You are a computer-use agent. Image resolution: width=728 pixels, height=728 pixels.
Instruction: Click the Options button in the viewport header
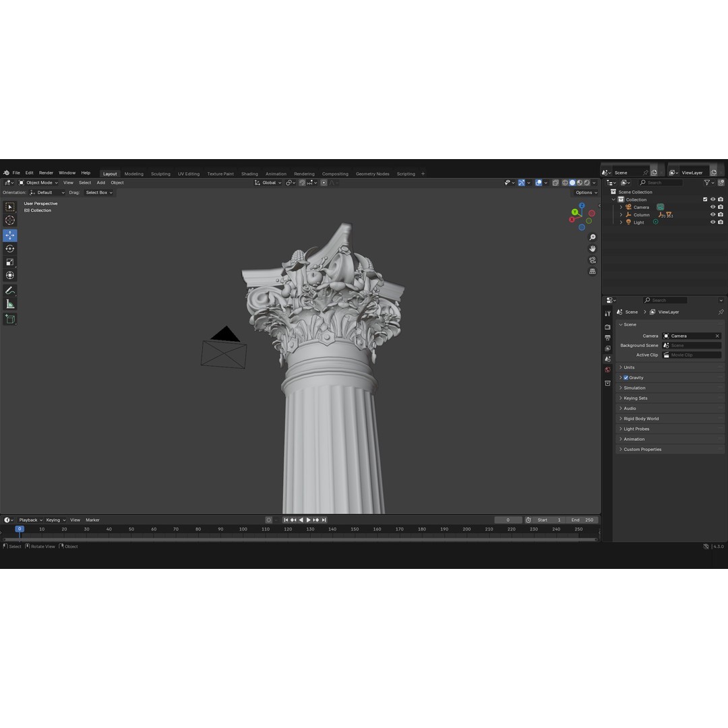(585, 192)
